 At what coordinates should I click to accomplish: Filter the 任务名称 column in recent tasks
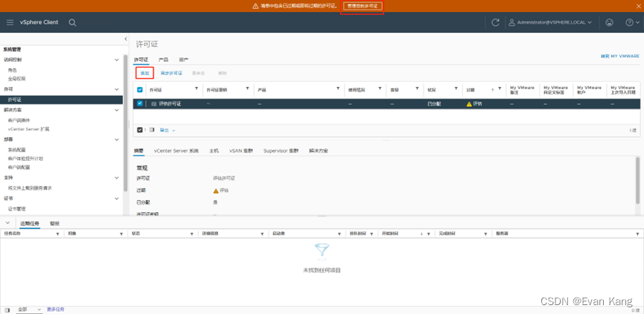pyautogui.click(x=58, y=234)
